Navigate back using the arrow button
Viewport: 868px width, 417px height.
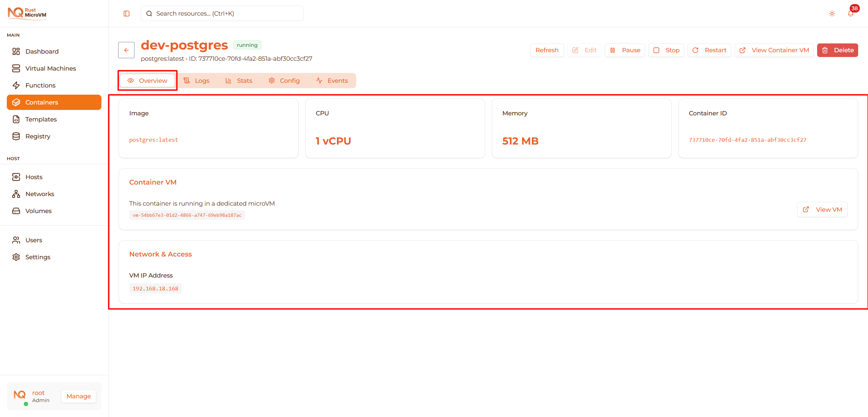[126, 50]
